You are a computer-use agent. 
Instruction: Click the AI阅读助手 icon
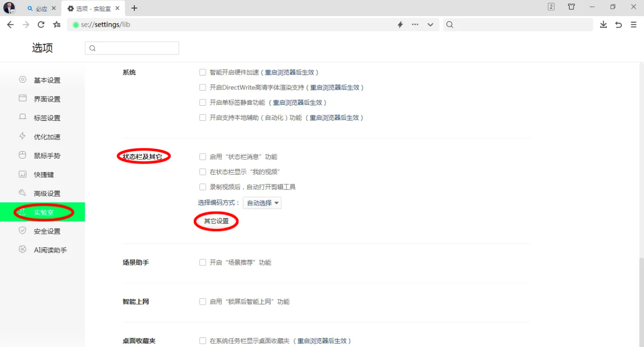coord(23,249)
